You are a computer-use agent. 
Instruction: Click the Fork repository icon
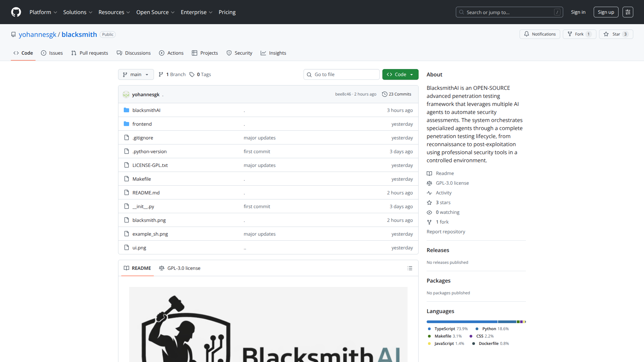570,34
